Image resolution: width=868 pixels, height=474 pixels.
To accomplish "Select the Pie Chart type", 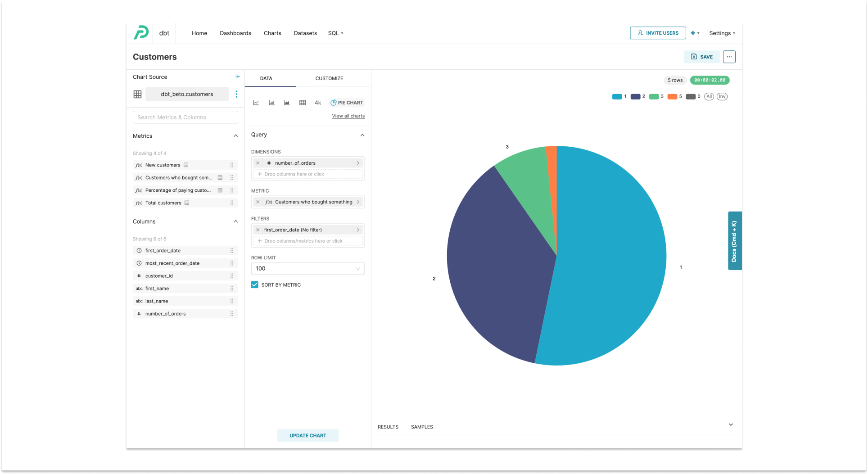I will pyautogui.click(x=346, y=102).
